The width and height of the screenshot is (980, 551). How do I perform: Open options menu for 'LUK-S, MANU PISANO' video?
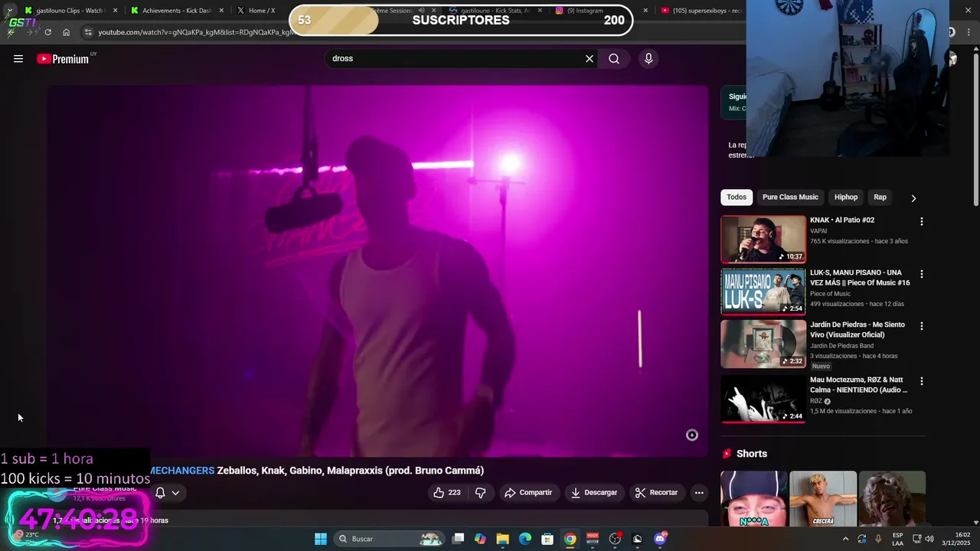(921, 274)
